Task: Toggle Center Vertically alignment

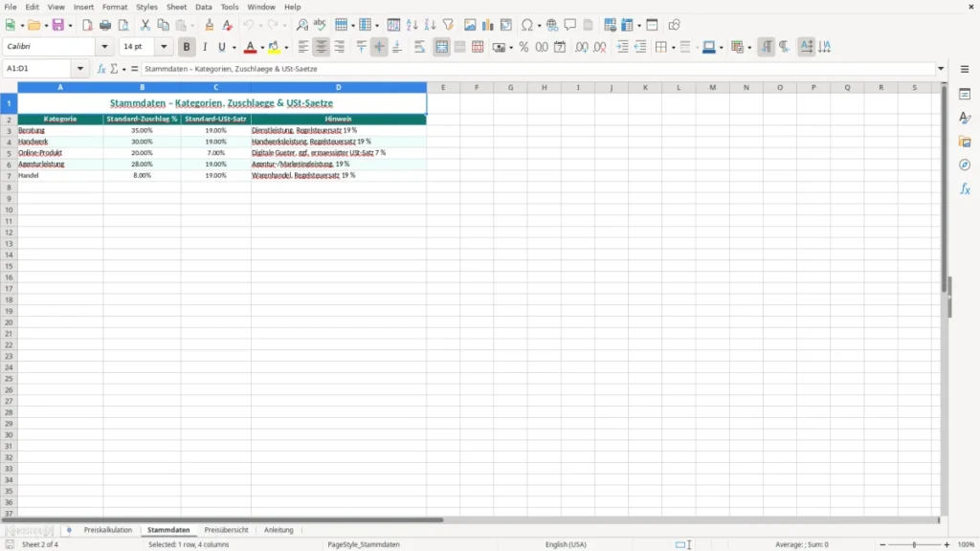Action: (379, 47)
